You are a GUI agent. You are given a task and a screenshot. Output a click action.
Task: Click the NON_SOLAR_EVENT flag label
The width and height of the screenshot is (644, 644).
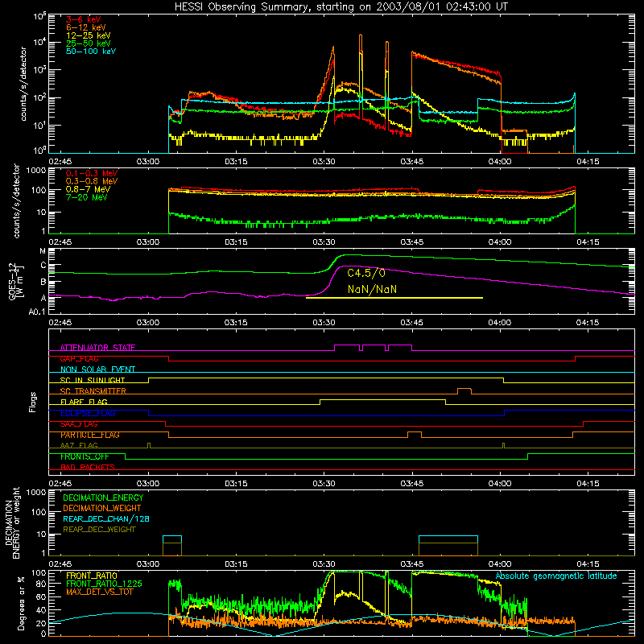click(97, 369)
